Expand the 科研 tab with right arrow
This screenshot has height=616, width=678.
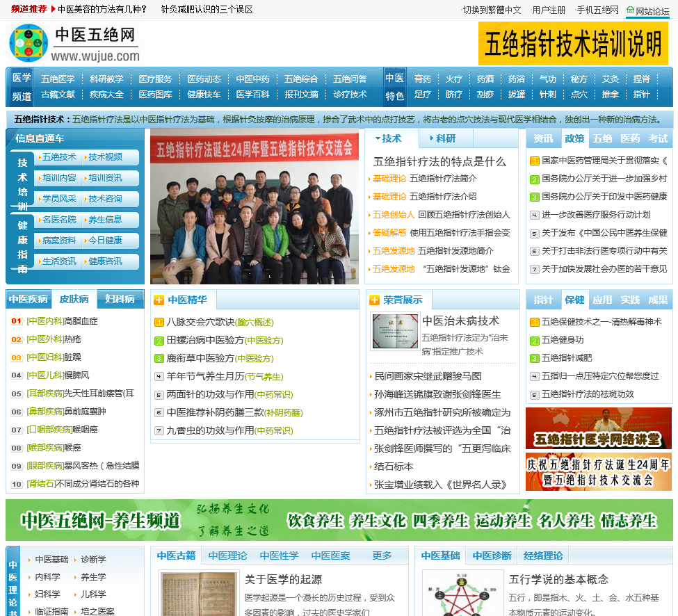445,138
